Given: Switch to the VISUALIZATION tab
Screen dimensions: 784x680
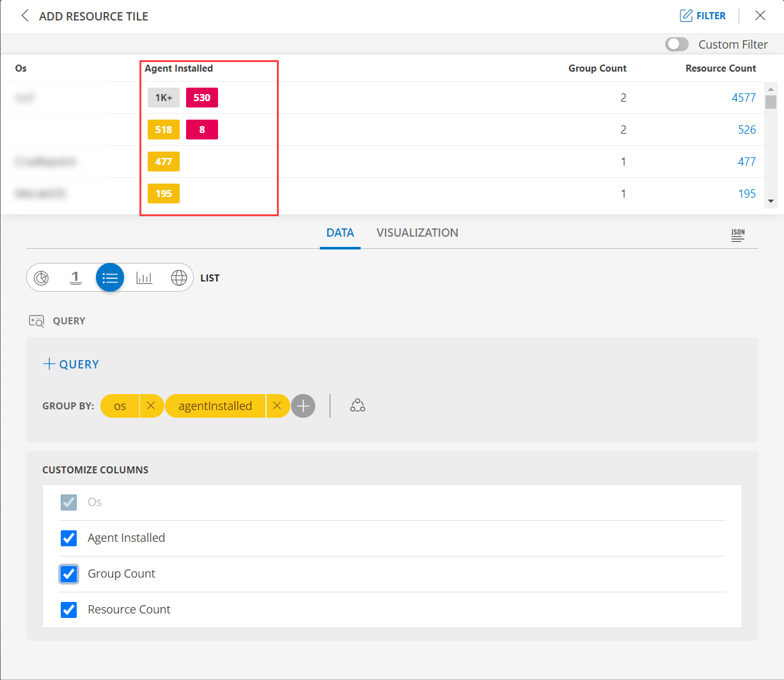Looking at the screenshot, I should click(x=417, y=232).
